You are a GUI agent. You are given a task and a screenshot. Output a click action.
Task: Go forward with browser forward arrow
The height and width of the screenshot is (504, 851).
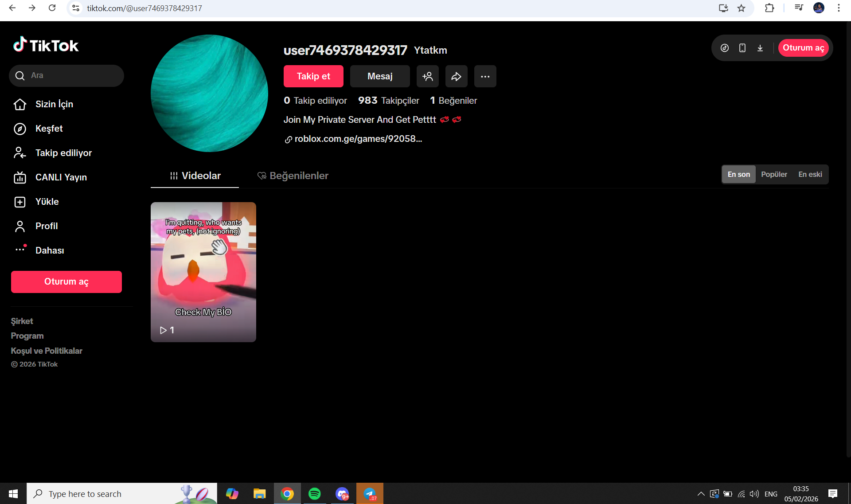point(32,8)
